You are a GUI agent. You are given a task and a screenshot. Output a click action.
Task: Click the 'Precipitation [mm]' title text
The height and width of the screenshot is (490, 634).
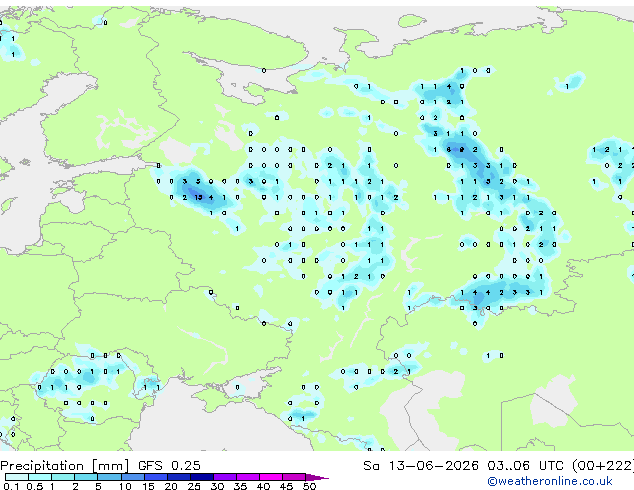(x=65, y=466)
